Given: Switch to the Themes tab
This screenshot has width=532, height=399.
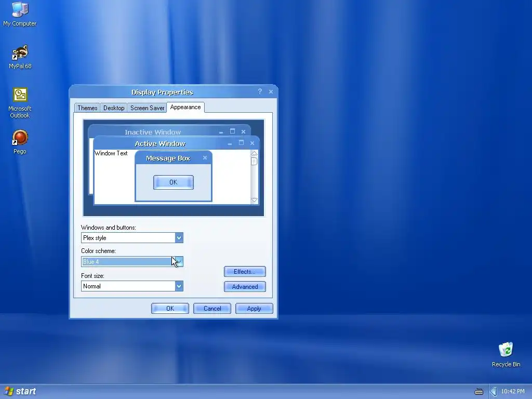Looking at the screenshot, I should (87, 108).
